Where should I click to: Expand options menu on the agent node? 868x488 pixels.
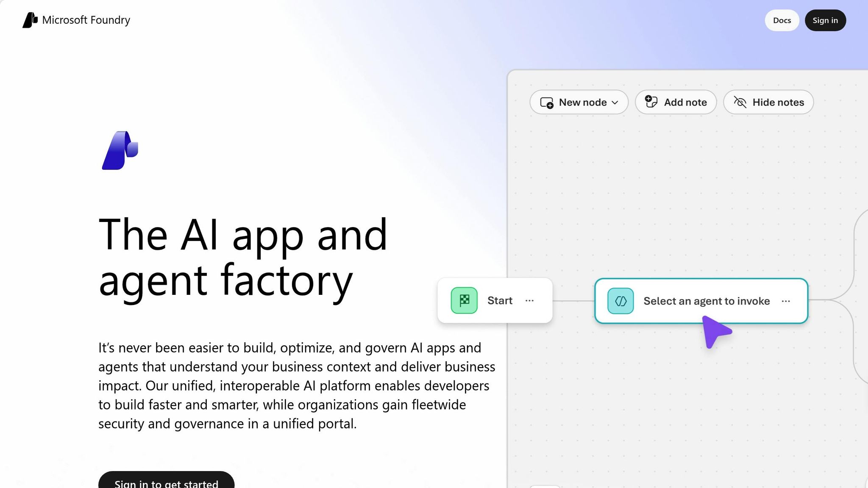(786, 301)
